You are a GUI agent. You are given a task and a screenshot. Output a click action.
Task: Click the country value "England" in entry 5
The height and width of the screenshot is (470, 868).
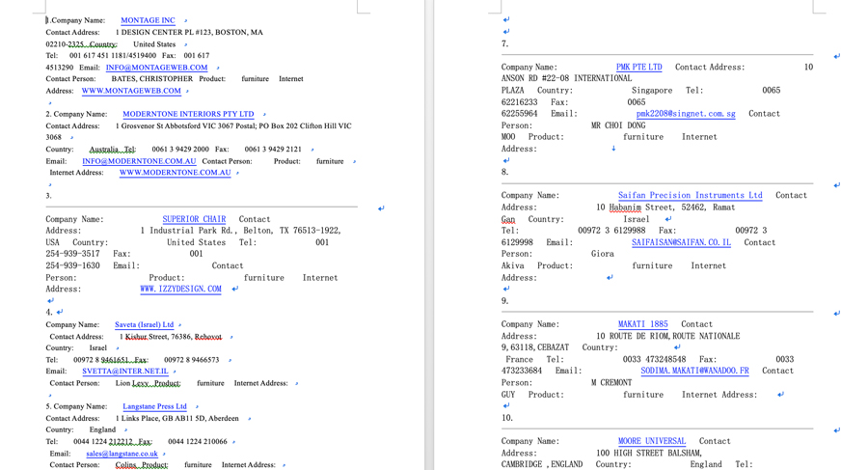102,430
